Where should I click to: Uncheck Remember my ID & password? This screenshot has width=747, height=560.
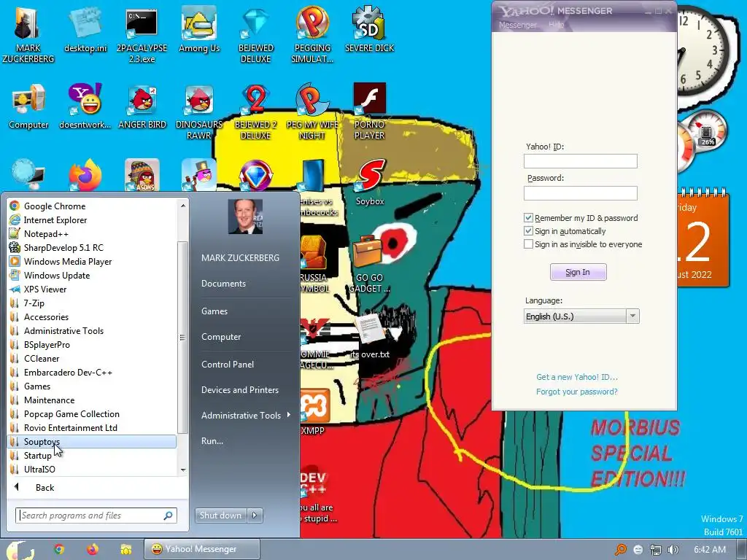[528, 218]
